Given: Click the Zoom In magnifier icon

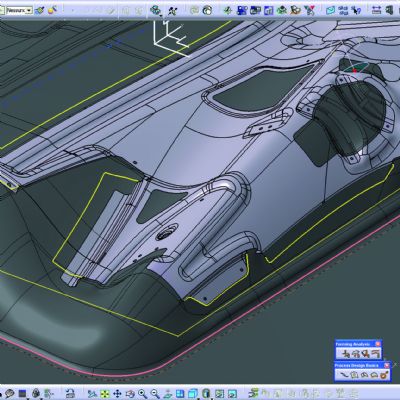Looking at the screenshot, I should (x=143, y=394).
